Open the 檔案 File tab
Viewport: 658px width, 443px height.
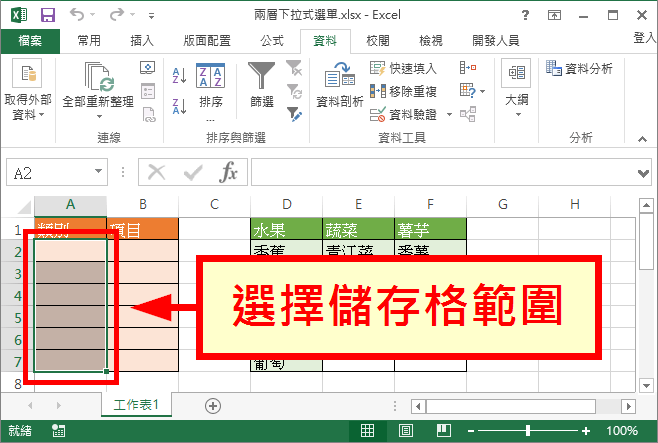click(x=30, y=41)
